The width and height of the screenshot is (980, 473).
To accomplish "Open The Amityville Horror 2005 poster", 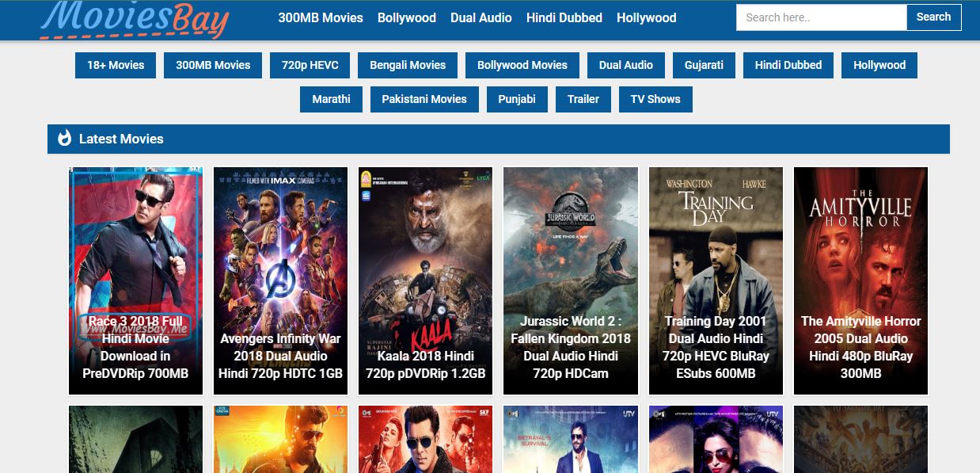I will click(860, 280).
